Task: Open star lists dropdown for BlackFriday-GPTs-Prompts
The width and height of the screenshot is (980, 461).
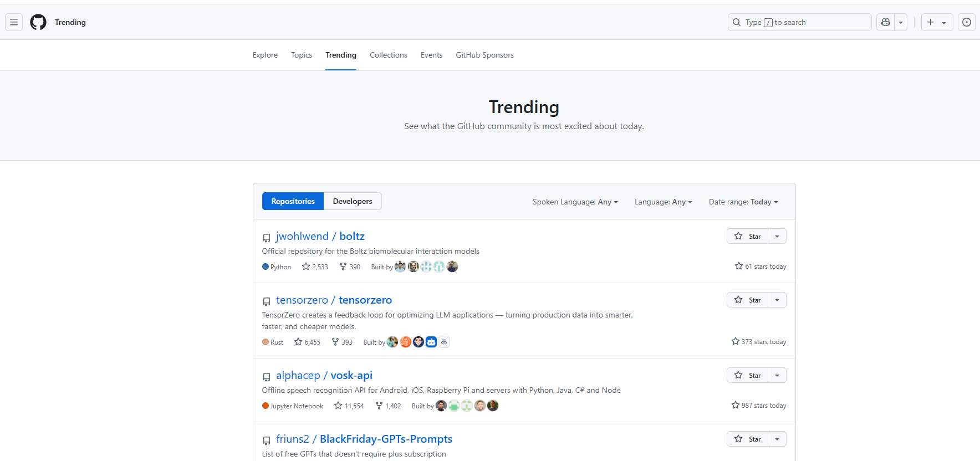Action: coord(777,439)
